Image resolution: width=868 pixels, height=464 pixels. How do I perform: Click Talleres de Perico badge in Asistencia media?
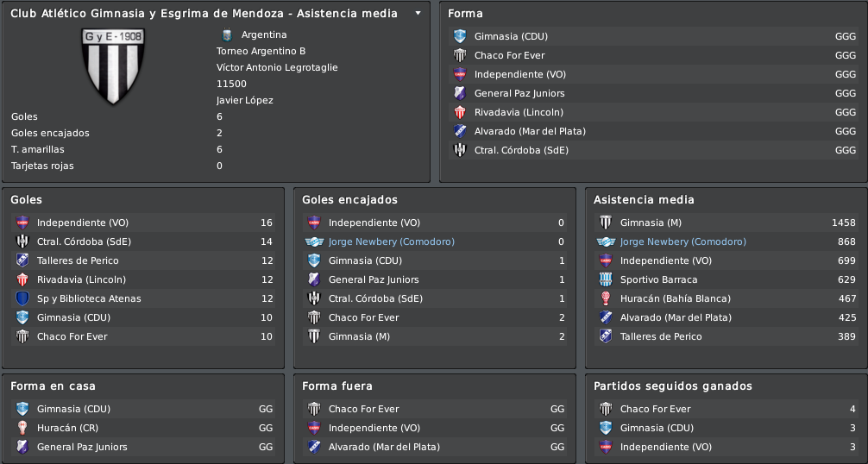606,336
